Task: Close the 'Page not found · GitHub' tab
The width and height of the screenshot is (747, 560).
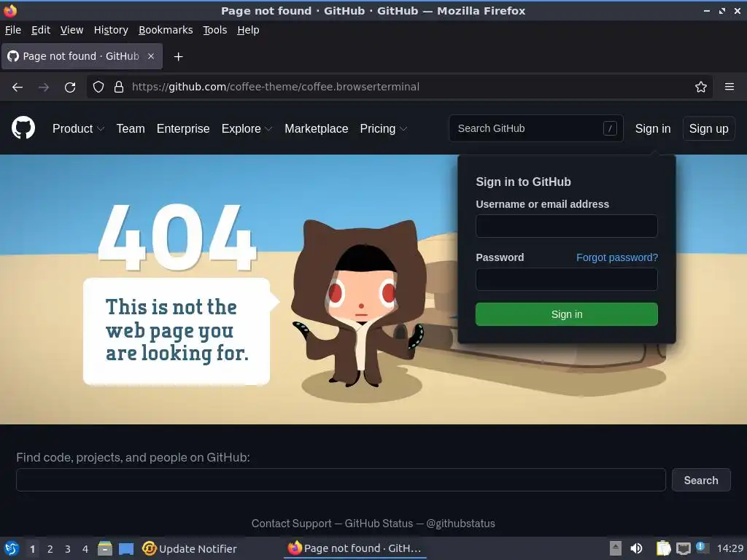Action: [151, 56]
